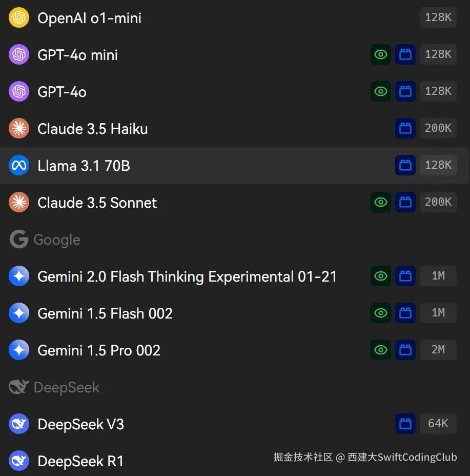
Task: Click the DeepSeek whale icon beside DeepSeek V3
Action: tap(19, 424)
